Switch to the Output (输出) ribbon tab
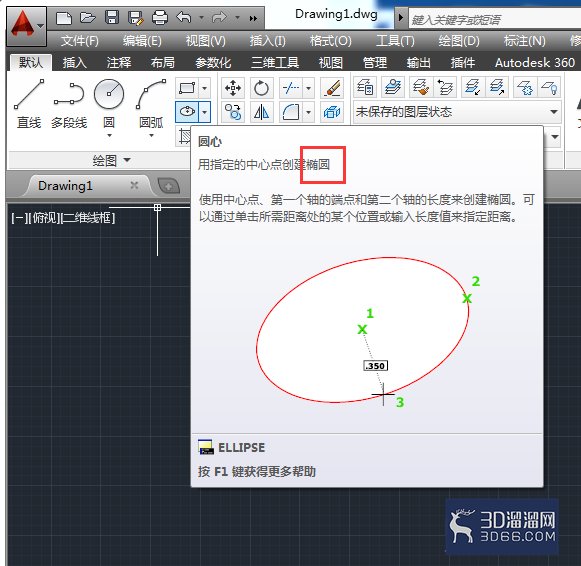 [419, 63]
